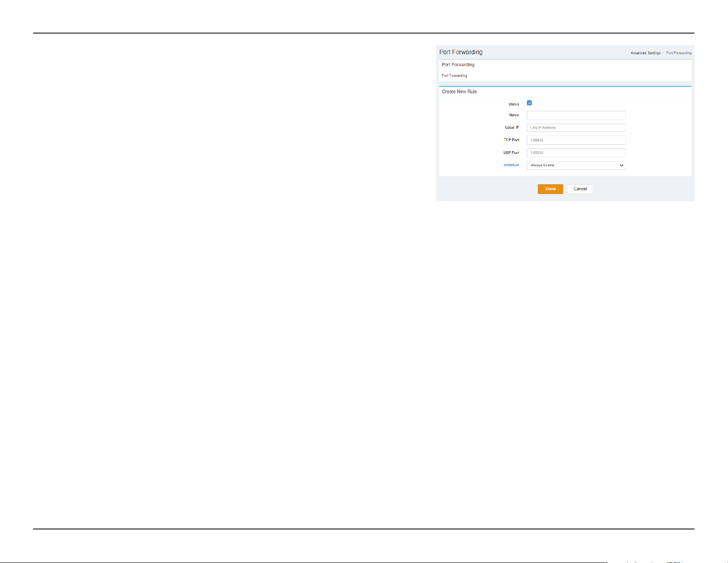The width and height of the screenshot is (728, 563).
Task: Open Advanced Settings breadcrumb link
Action: [645, 53]
